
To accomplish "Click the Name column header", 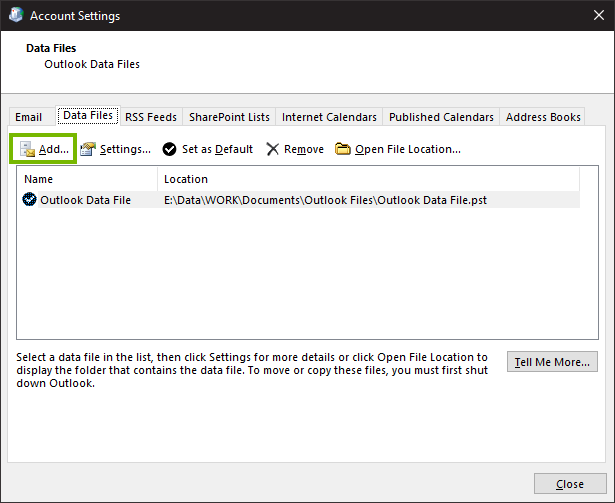I will pos(87,179).
